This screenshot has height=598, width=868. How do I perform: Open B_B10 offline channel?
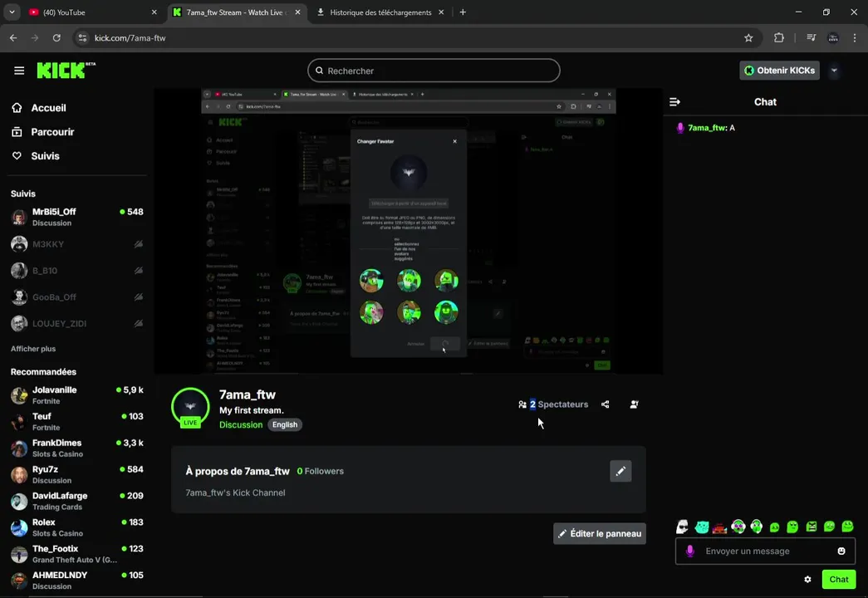tap(77, 271)
